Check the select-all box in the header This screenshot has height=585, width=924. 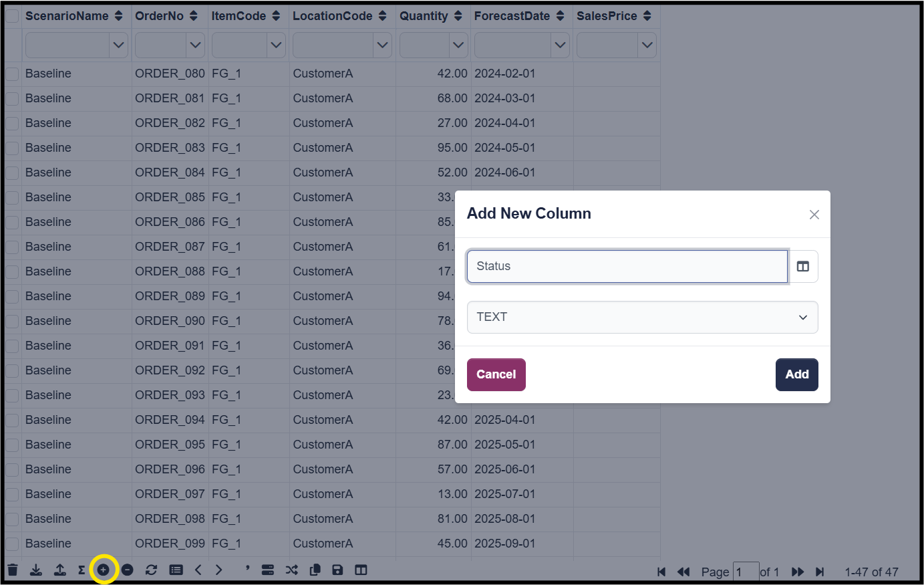(x=11, y=15)
